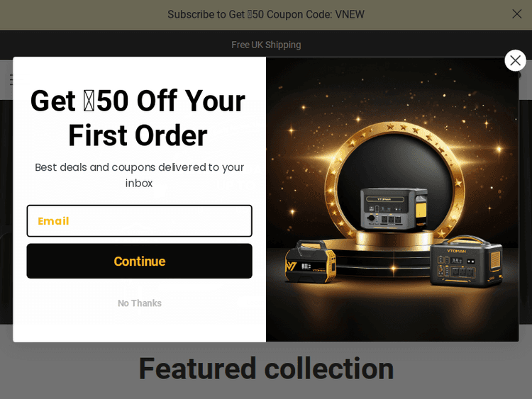
Task: Select the Free UK Shipping announcement bar
Action: tap(266, 45)
